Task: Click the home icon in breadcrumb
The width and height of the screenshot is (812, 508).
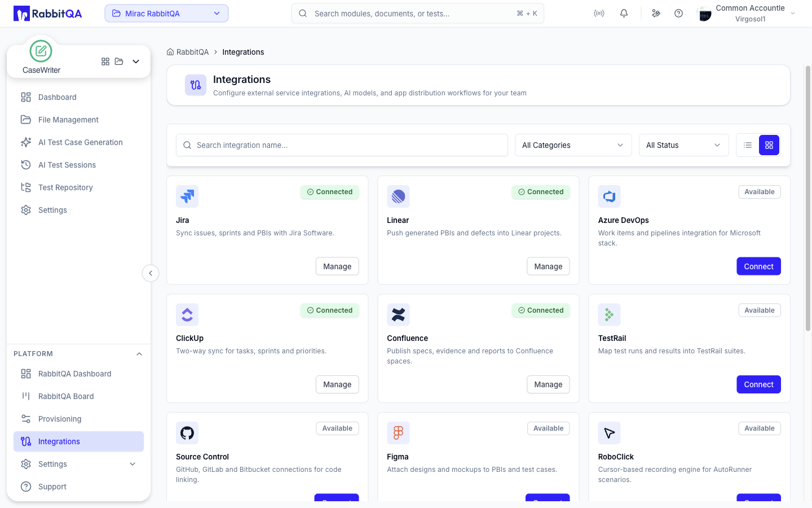Action: click(170, 52)
